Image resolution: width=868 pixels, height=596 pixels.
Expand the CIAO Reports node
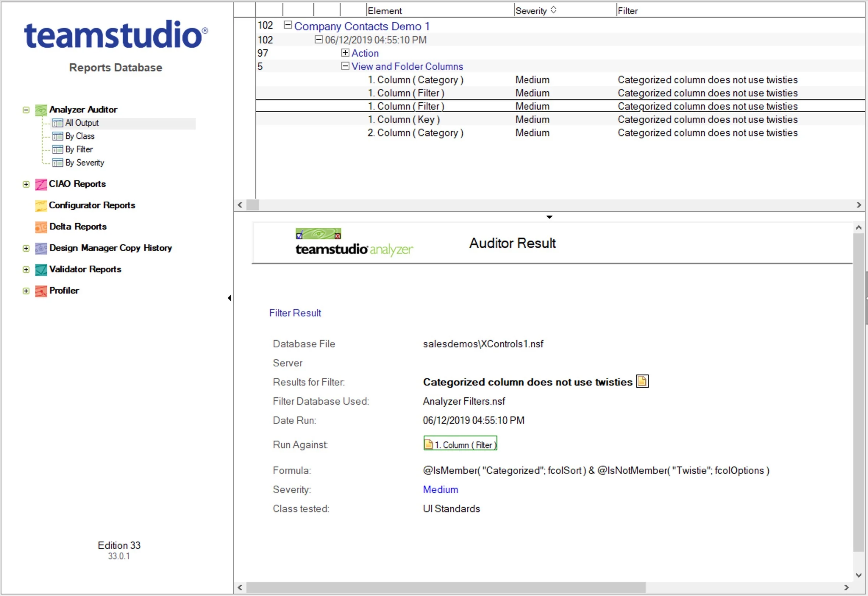click(x=26, y=184)
